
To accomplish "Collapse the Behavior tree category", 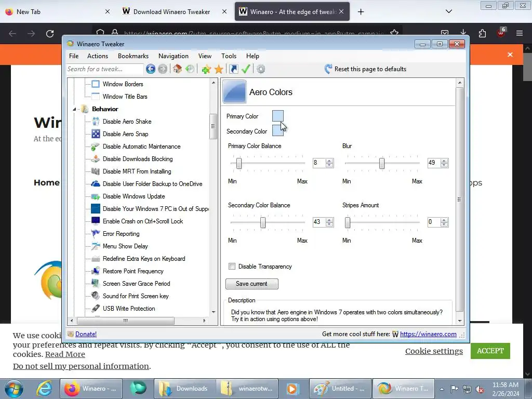I will [x=74, y=109].
